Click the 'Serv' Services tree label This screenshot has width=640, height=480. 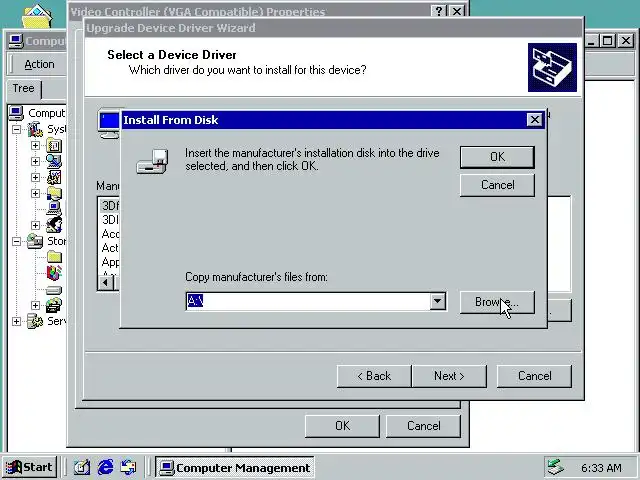point(56,321)
